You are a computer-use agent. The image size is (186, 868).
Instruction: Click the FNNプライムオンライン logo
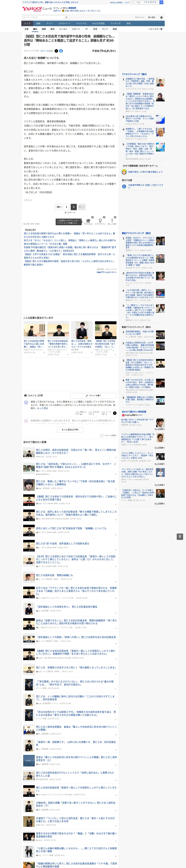point(104,51)
